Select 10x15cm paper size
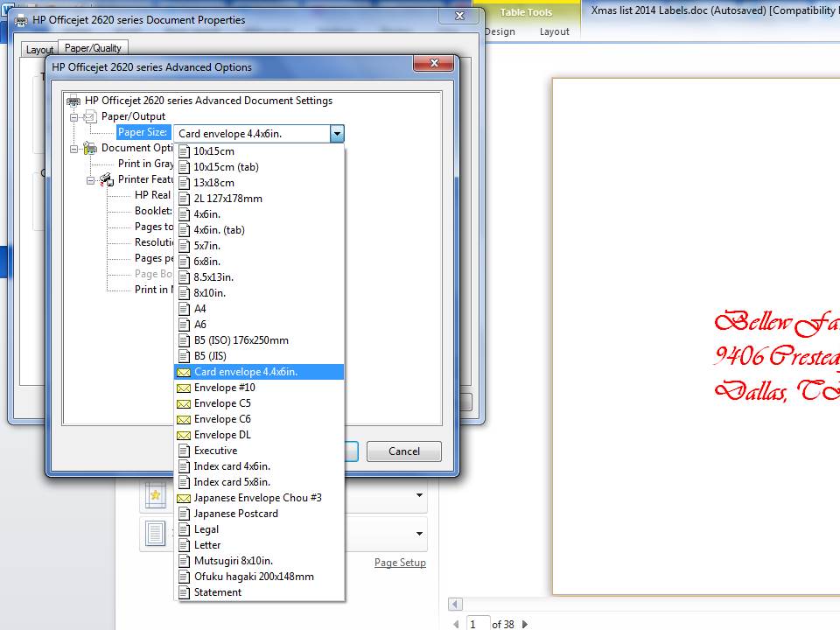The height and width of the screenshot is (630, 840). (x=259, y=151)
